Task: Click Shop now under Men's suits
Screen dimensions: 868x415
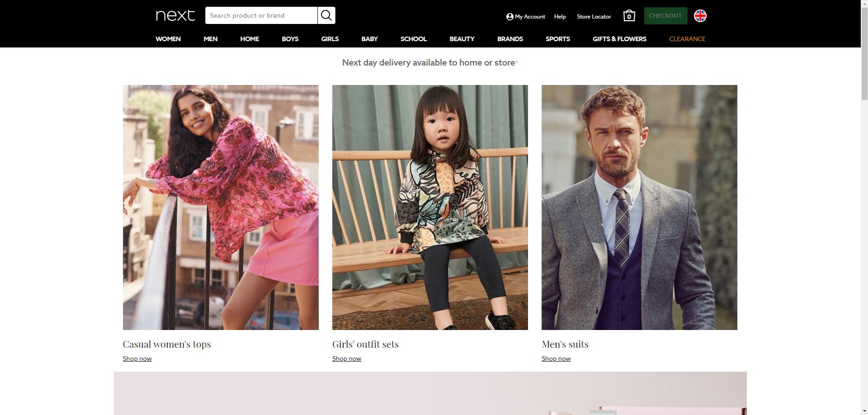Action: [x=556, y=358]
